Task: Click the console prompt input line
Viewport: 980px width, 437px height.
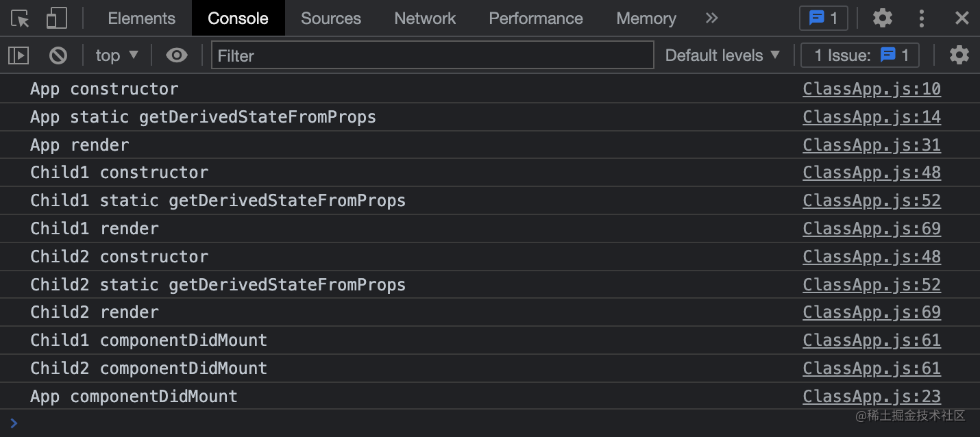Action: point(490,423)
